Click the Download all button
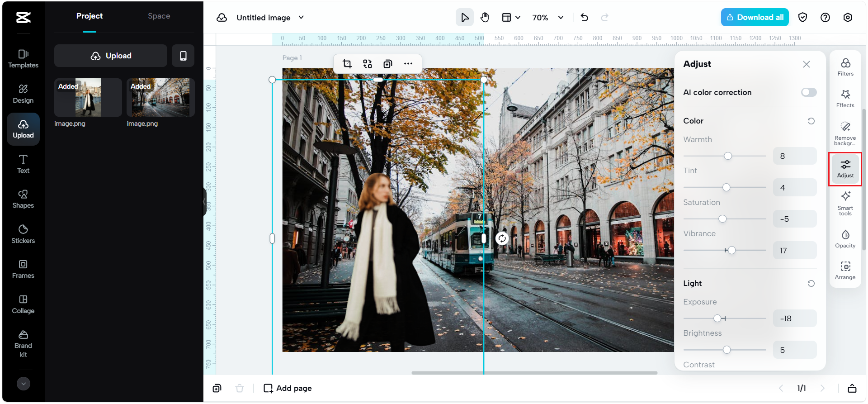 click(754, 17)
